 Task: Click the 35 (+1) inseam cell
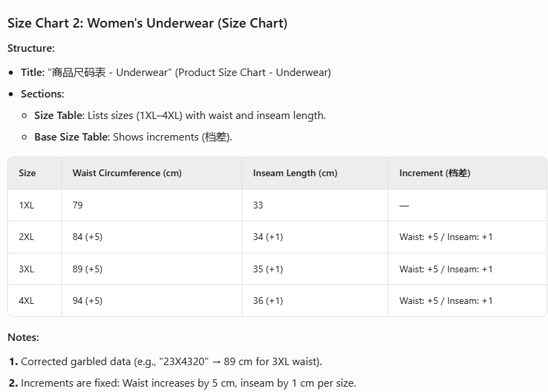268,270
